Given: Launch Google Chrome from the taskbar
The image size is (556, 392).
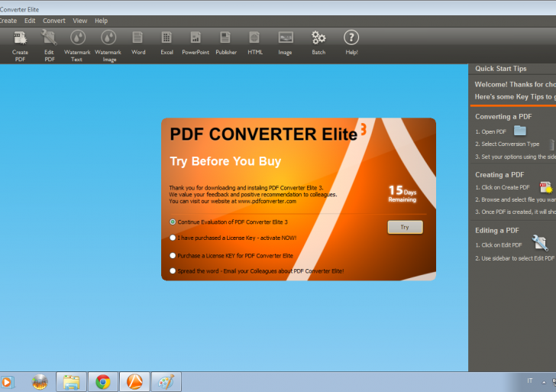Looking at the screenshot, I should [103, 381].
